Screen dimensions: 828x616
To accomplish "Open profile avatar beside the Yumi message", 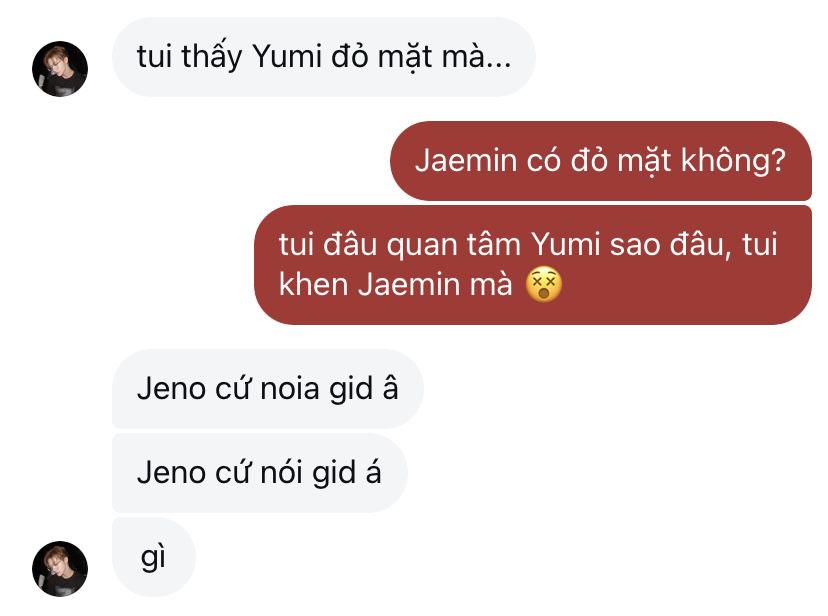I will pos(60,69).
